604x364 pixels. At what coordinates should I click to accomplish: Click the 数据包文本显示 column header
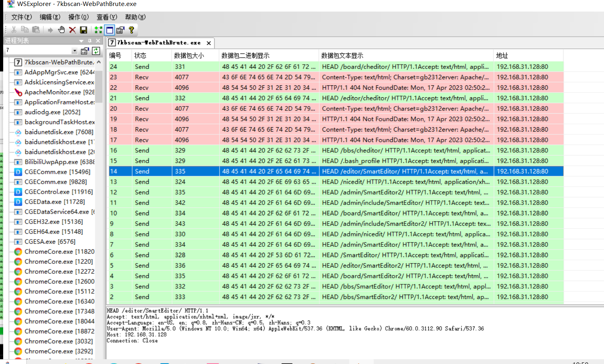coord(406,55)
